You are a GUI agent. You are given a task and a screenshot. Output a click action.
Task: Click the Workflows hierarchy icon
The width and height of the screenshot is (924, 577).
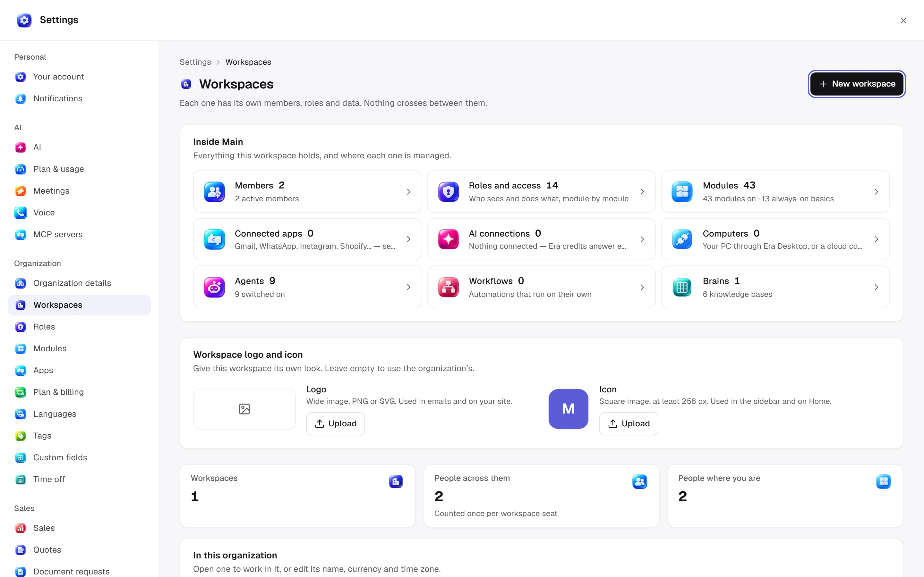click(x=448, y=287)
